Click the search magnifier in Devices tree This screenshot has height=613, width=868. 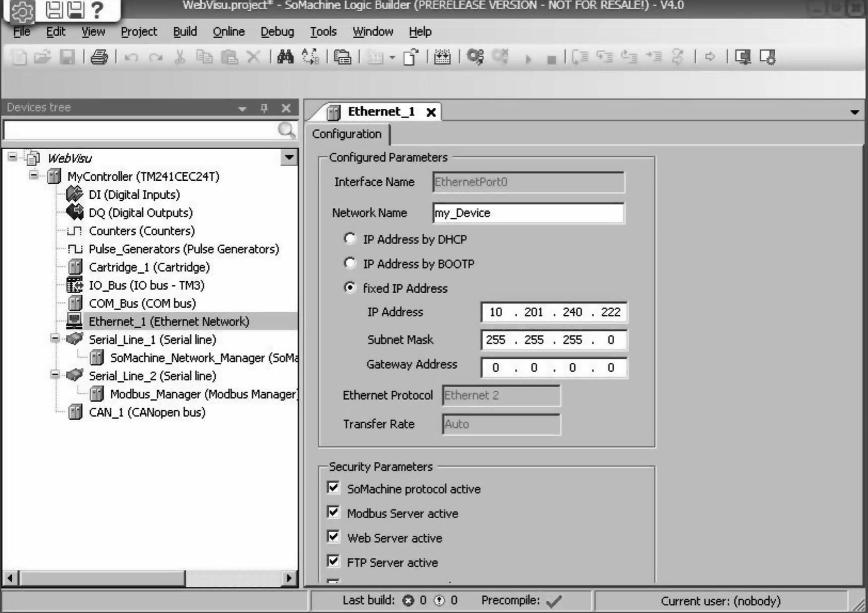pos(286,130)
